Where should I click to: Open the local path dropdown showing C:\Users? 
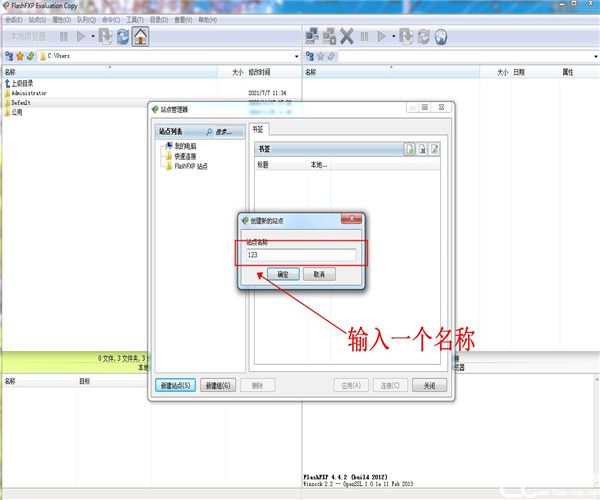[x=297, y=57]
